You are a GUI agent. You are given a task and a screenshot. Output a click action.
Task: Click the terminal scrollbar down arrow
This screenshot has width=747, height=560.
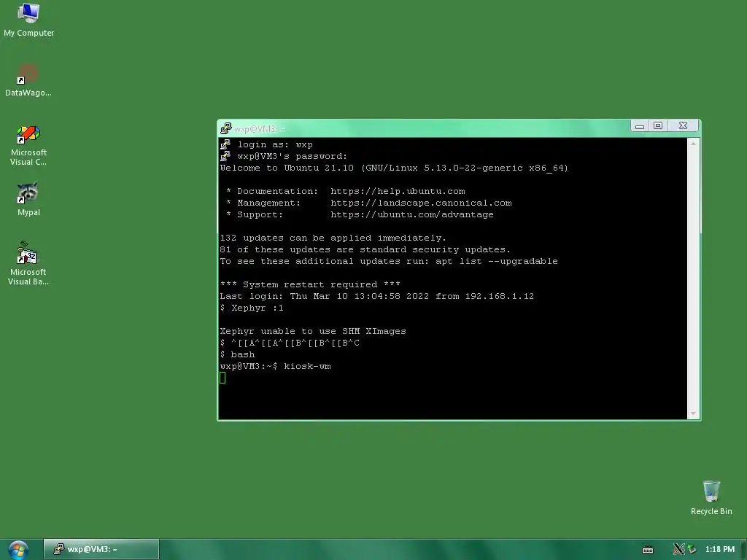coord(693,413)
